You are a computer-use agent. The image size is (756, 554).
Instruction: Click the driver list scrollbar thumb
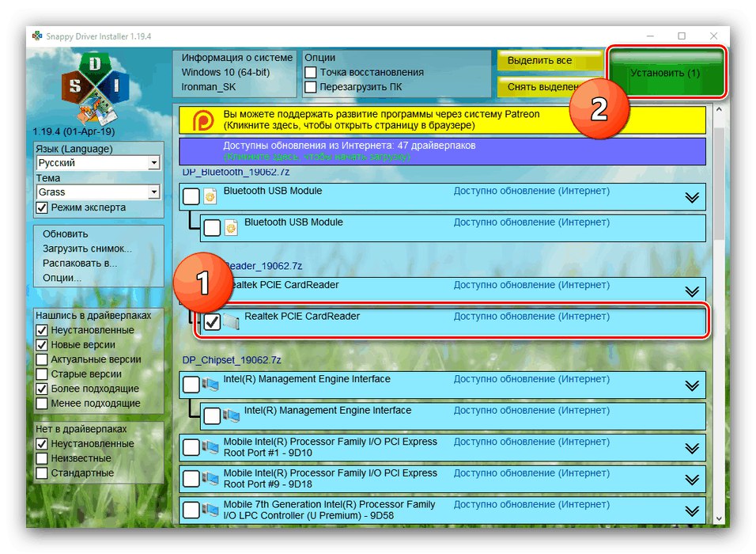tap(718, 184)
